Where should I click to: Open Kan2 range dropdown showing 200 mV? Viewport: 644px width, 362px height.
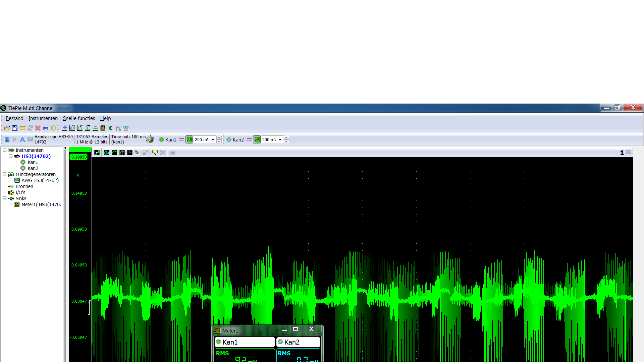(x=280, y=140)
